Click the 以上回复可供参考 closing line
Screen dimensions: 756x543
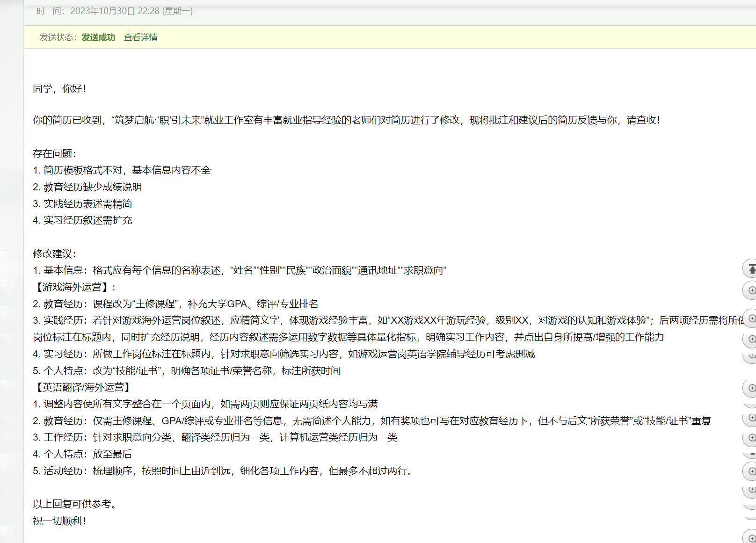pyautogui.click(x=75, y=504)
